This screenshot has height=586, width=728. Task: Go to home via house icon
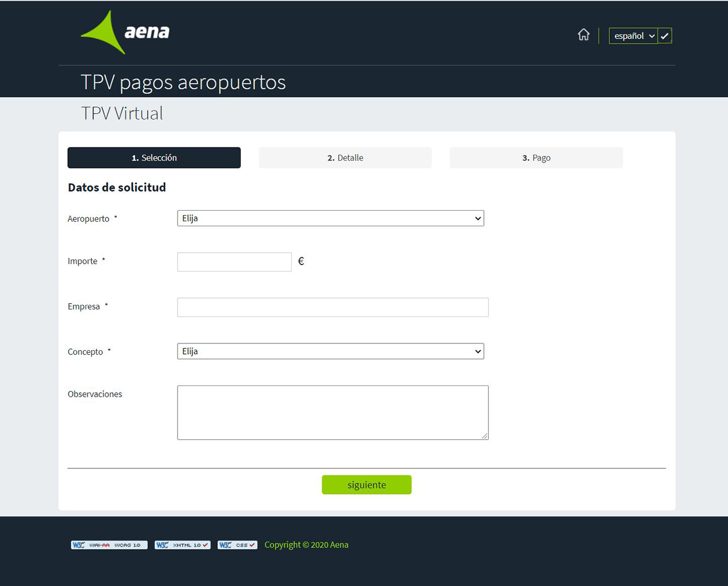click(584, 35)
